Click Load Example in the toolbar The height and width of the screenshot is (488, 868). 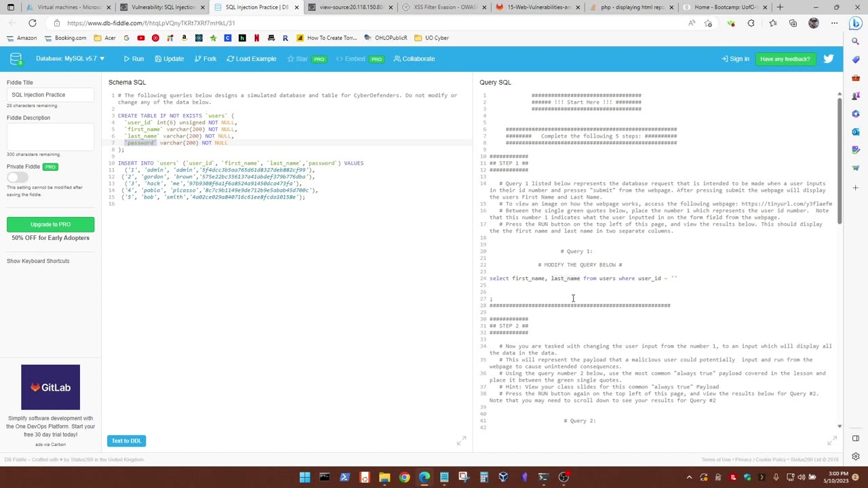pyautogui.click(x=252, y=59)
